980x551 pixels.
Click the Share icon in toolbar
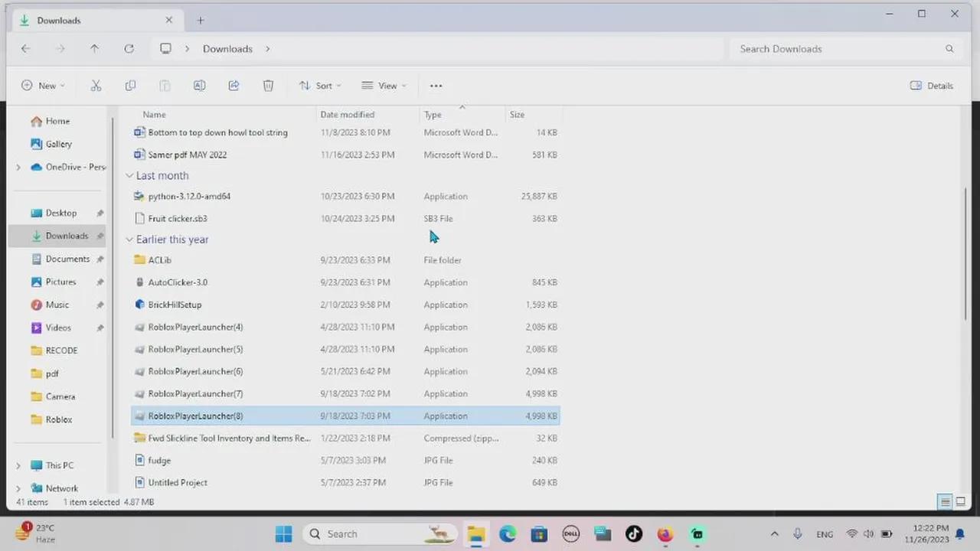click(x=234, y=86)
